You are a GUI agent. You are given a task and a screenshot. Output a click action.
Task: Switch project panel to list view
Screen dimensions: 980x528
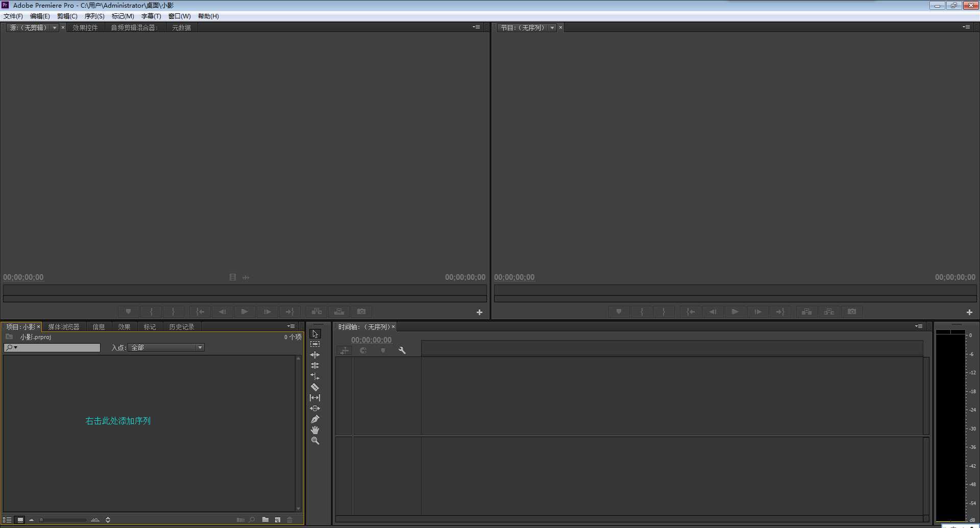(x=7, y=520)
